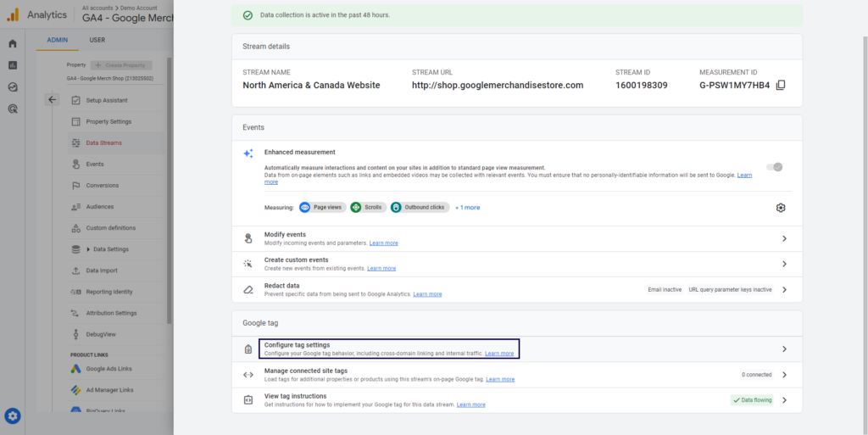Click the Create Property button

pyautogui.click(x=120, y=64)
